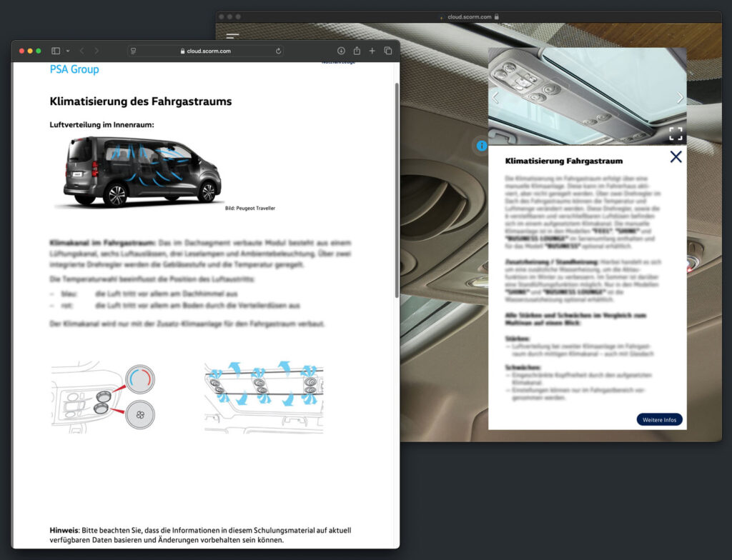Select the roof control knobs diagram
This screenshot has height=560, width=732.
tap(103, 397)
